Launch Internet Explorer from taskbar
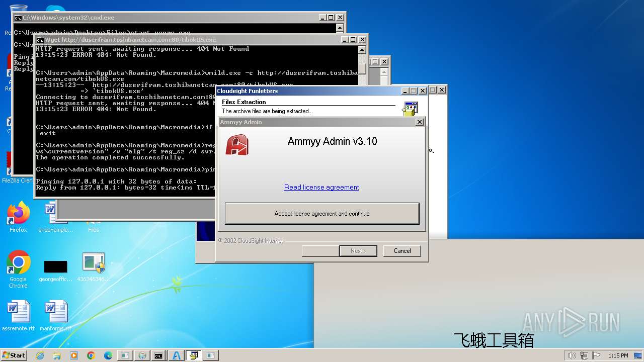 tap(40, 355)
